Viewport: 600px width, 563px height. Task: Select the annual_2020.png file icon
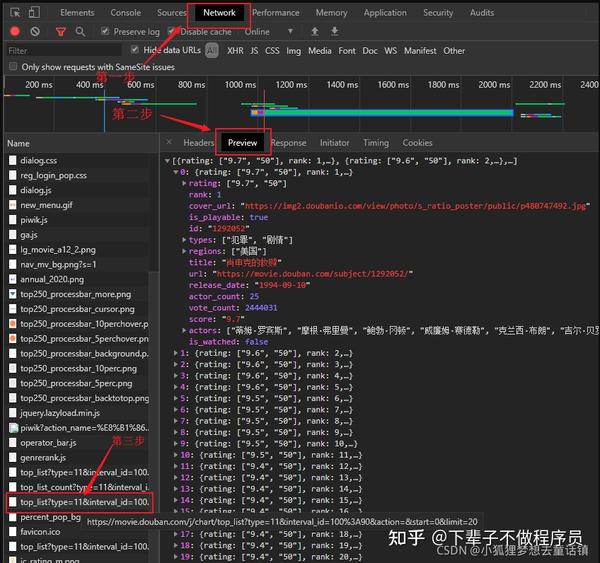click(x=13, y=279)
